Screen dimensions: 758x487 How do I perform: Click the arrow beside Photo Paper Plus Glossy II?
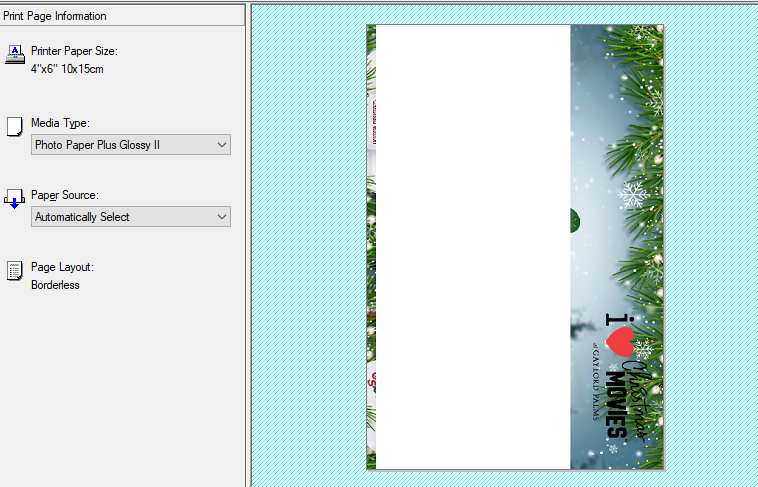221,145
